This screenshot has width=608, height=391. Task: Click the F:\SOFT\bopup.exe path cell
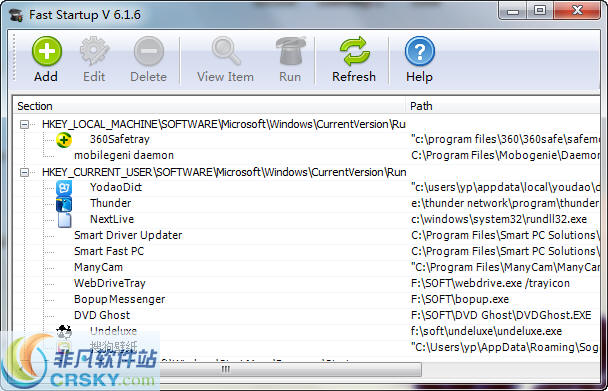pyautogui.click(x=460, y=299)
